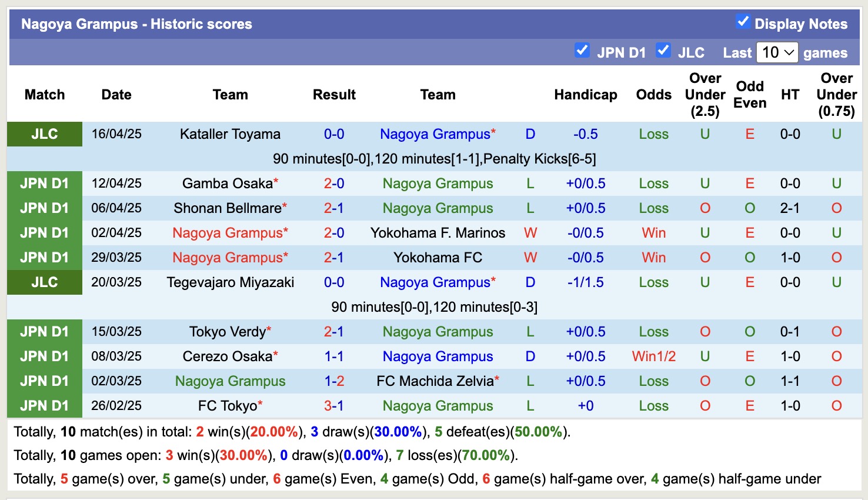This screenshot has height=500, width=868.
Task: Click the Odd Even column header
Action: pyautogui.click(x=750, y=95)
